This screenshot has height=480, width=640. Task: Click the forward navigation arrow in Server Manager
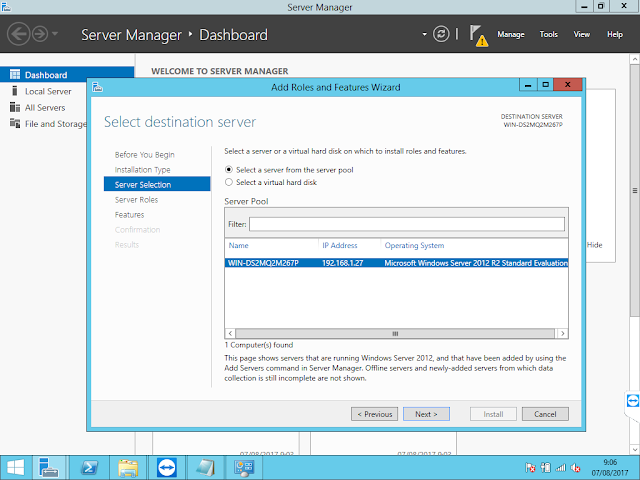click(x=40, y=33)
